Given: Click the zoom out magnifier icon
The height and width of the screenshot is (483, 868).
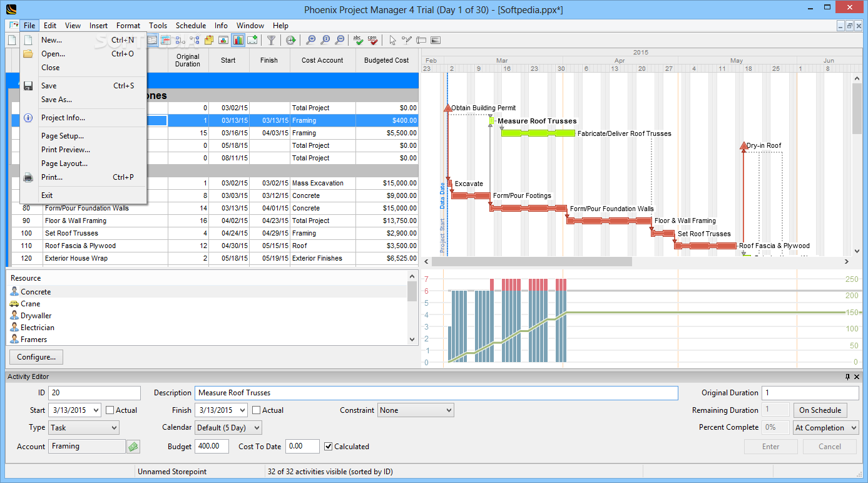Looking at the screenshot, I should click(x=340, y=40).
